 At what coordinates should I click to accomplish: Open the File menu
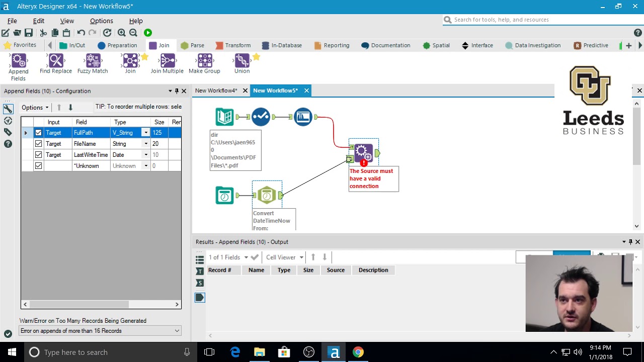click(x=12, y=21)
